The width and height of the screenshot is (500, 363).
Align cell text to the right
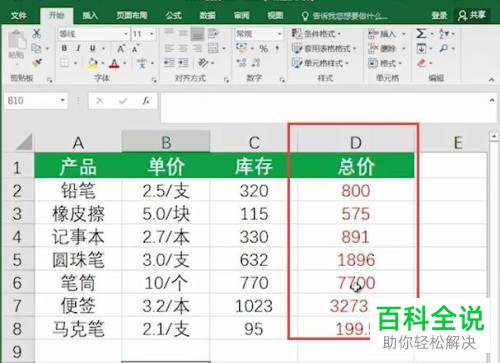(x=197, y=49)
